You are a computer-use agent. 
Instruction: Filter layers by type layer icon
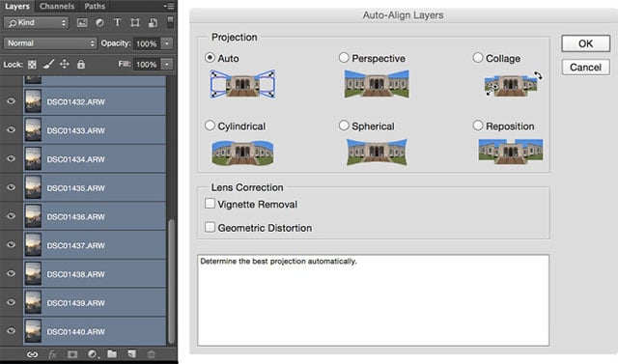point(117,22)
